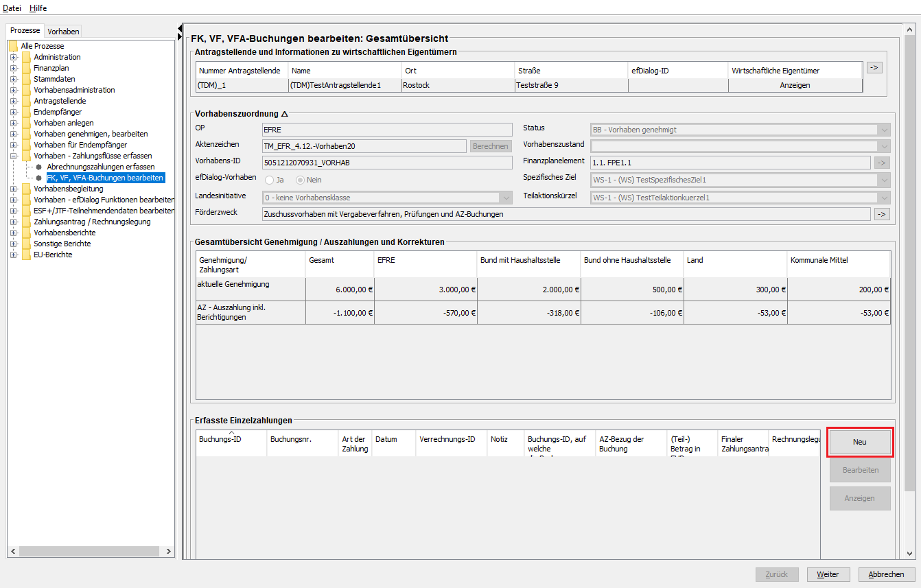921x588 pixels.
Task: Click arrow button next to Finanzplanelement field
Action: 882,163
